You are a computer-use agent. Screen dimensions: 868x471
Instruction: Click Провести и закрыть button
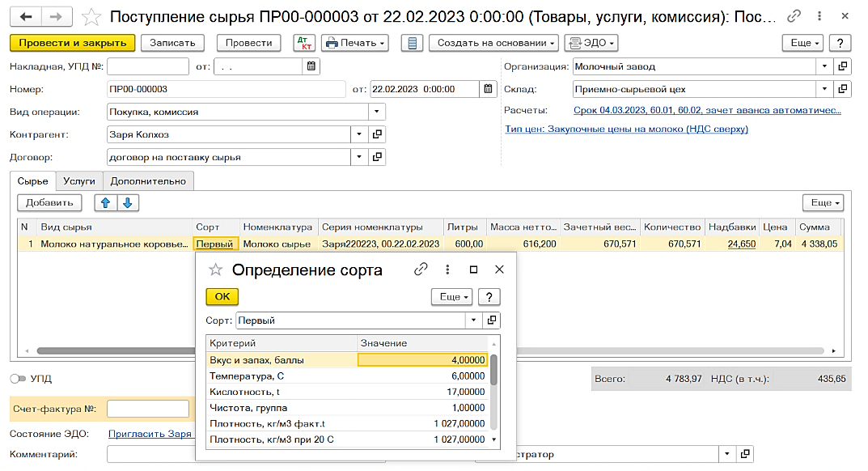tap(73, 43)
